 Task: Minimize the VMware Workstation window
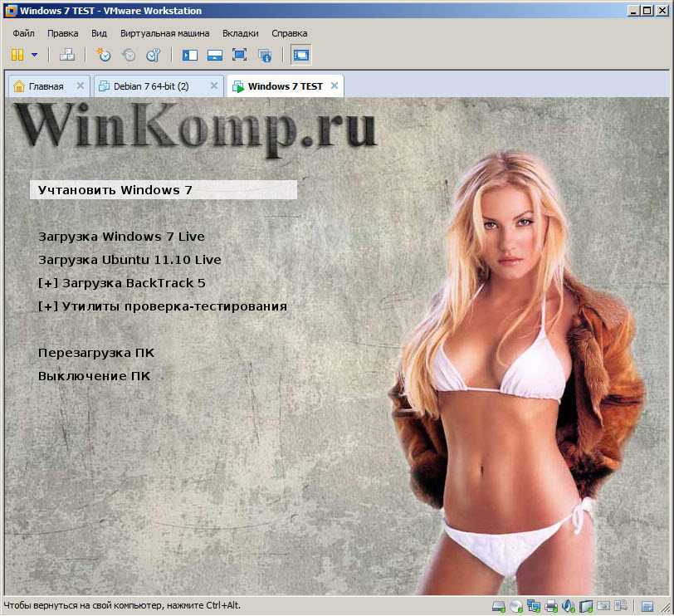coord(632,11)
